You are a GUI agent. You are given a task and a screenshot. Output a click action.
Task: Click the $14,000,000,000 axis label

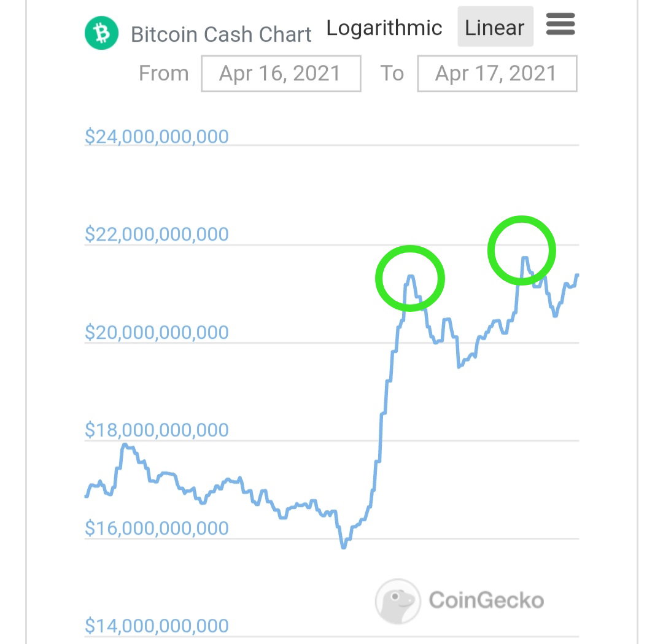157,626
